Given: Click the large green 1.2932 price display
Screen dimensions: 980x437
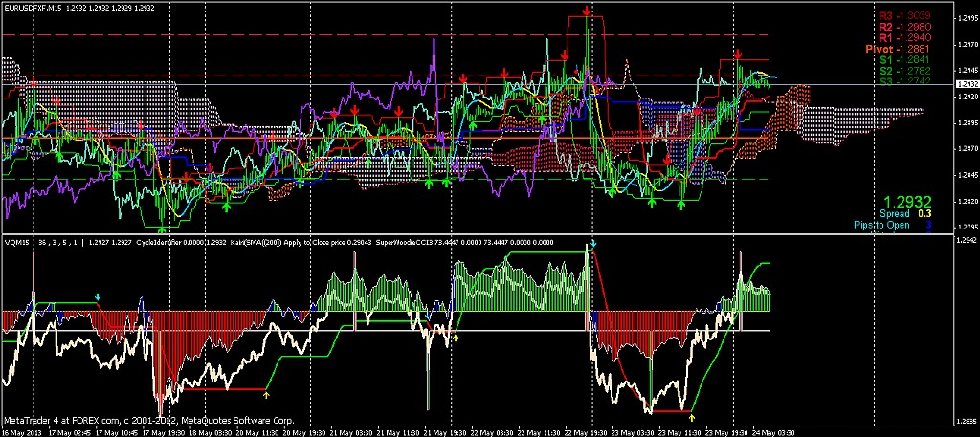Looking at the screenshot, I should [907, 202].
